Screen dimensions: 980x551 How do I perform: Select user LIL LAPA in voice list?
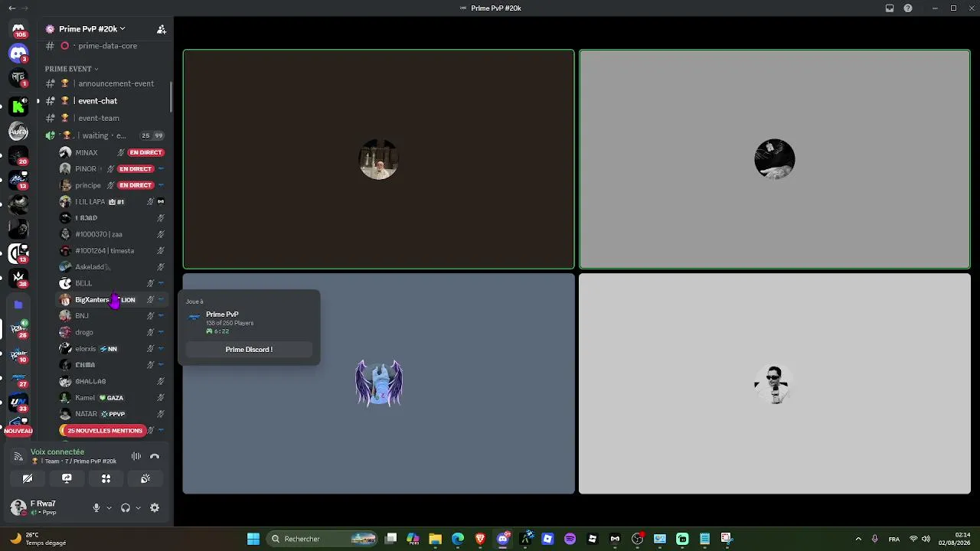point(112,202)
